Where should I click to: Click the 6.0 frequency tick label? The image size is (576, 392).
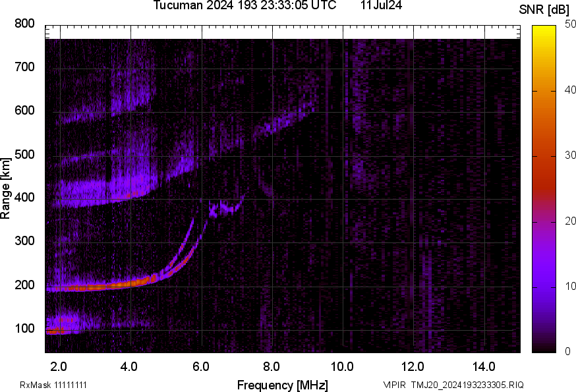point(200,366)
